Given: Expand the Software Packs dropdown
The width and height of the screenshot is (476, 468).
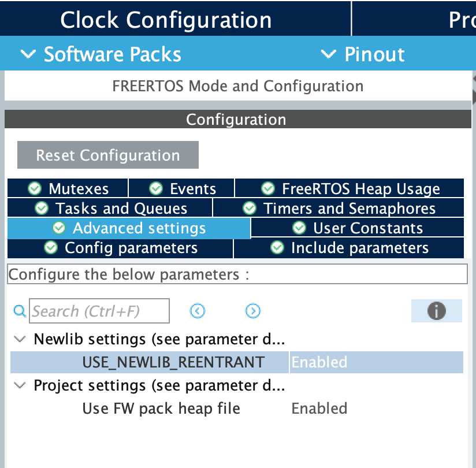Looking at the screenshot, I should [x=101, y=54].
